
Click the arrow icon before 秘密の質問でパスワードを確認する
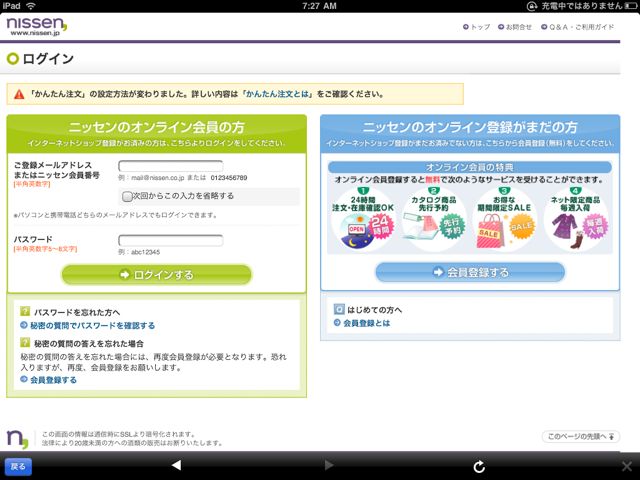click(x=24, y=325)
